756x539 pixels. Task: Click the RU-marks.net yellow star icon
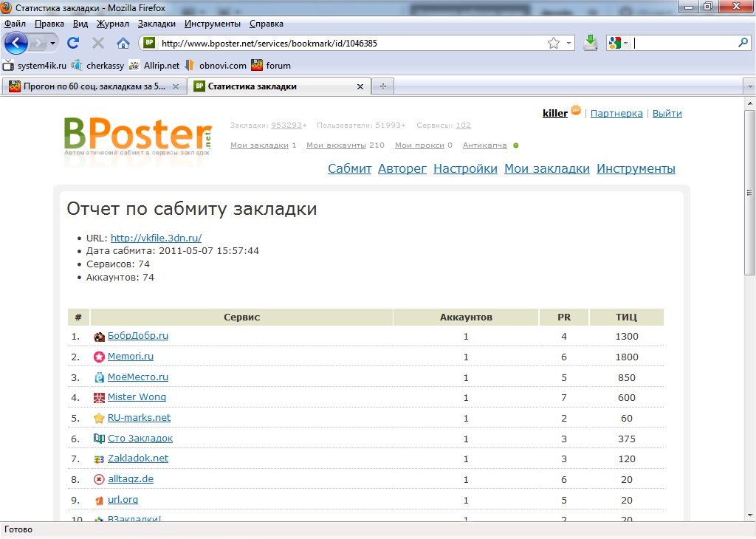click(99, 418)
